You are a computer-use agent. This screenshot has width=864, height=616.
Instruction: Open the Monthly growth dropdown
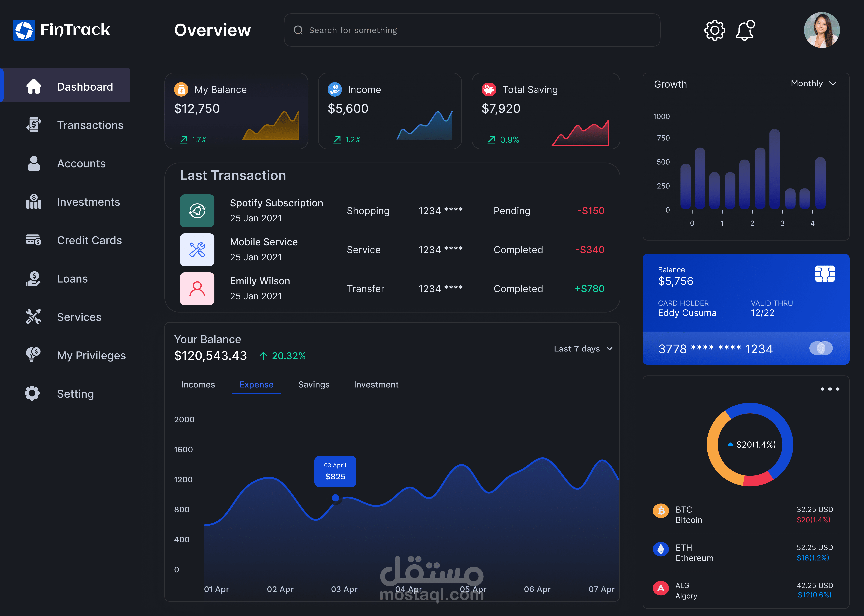coord(813,84)
